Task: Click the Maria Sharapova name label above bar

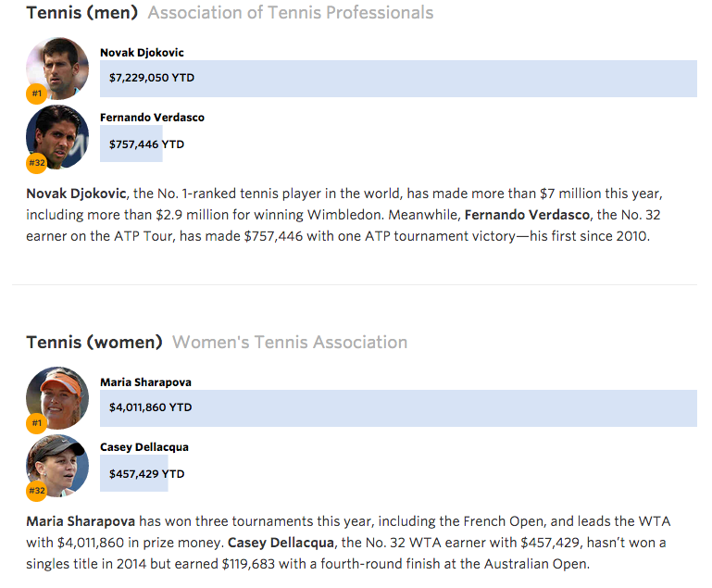Action: 145,382
